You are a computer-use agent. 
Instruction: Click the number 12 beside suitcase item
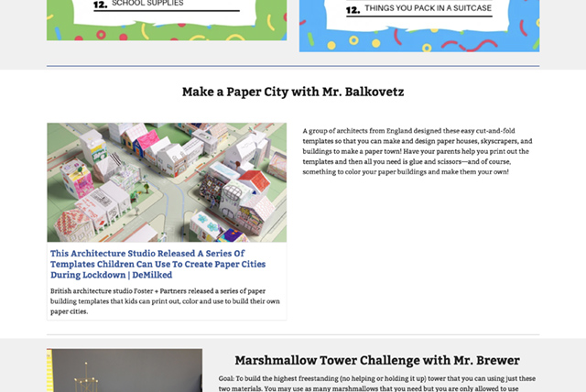[x=353, y=10]
